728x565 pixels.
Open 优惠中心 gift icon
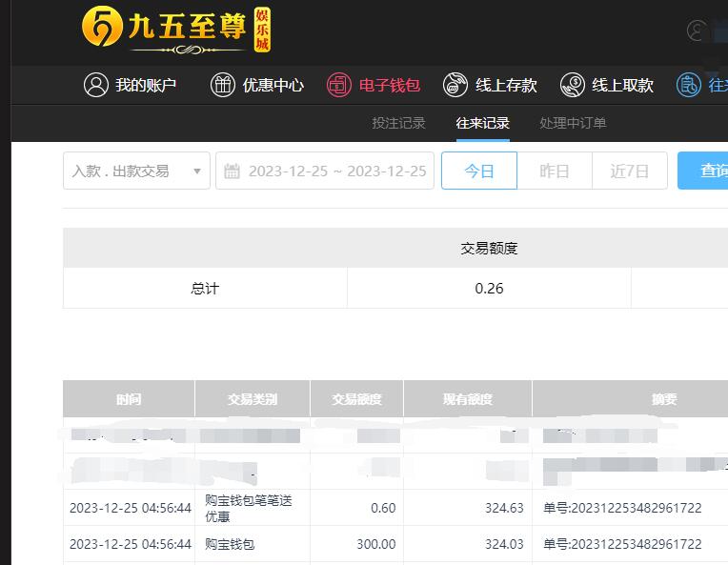click(x=223, y=85)
